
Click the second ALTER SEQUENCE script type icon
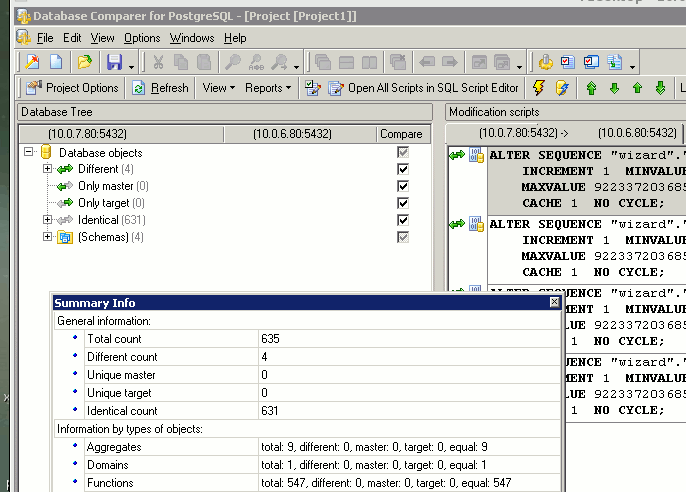coord(476,224)
